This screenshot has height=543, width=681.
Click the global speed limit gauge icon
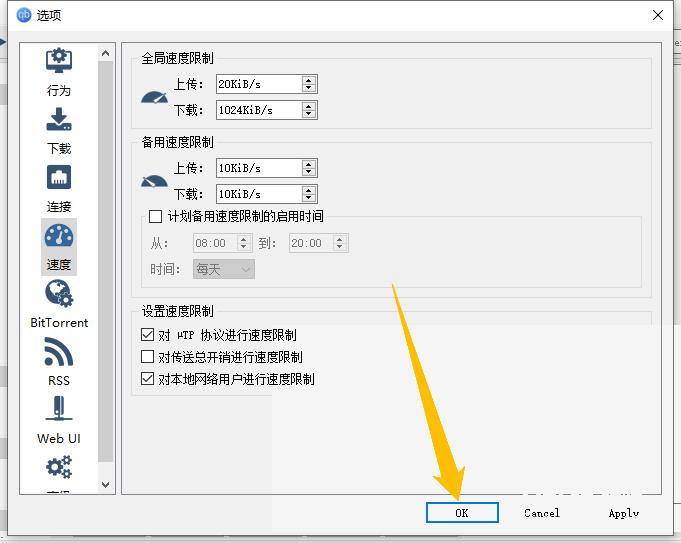tap(155, 97)
